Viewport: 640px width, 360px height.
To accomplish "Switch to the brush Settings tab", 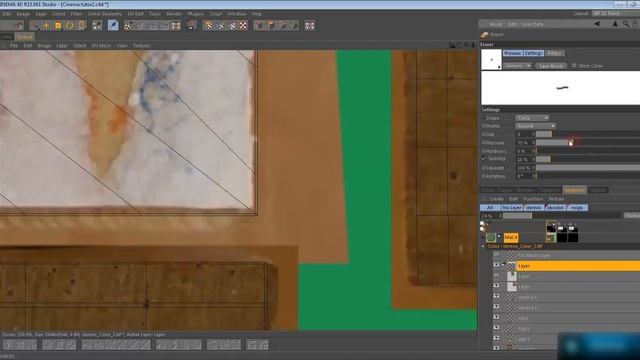I will [x=533, y=53].
